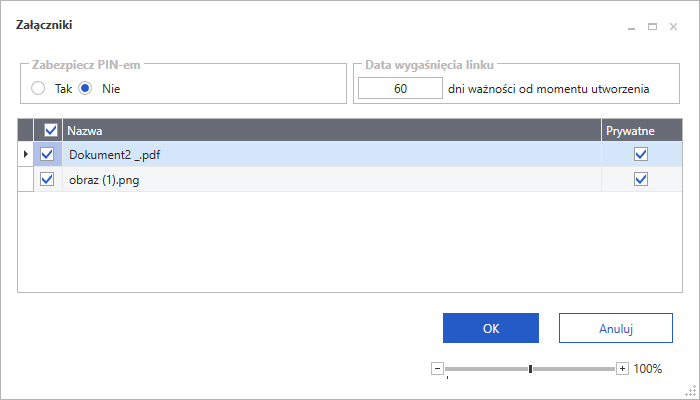Close the Załączniki dialog

tap(674, 28)
